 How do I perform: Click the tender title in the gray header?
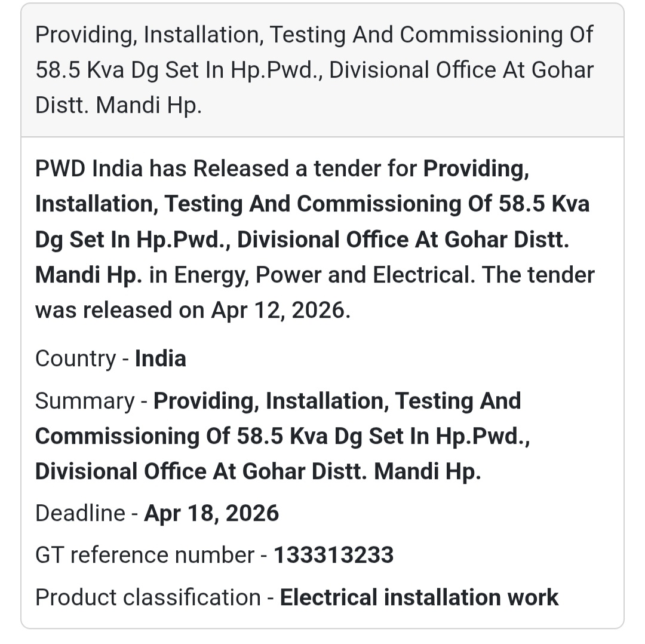pyautogui.click(x=314, y=70)
